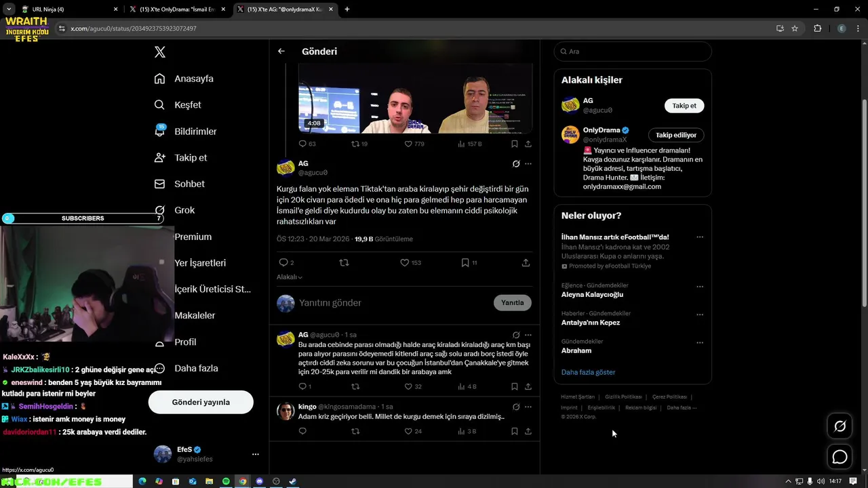Open the X logo home link
This screenshot has height=488, width=868.
click(159, 52)
